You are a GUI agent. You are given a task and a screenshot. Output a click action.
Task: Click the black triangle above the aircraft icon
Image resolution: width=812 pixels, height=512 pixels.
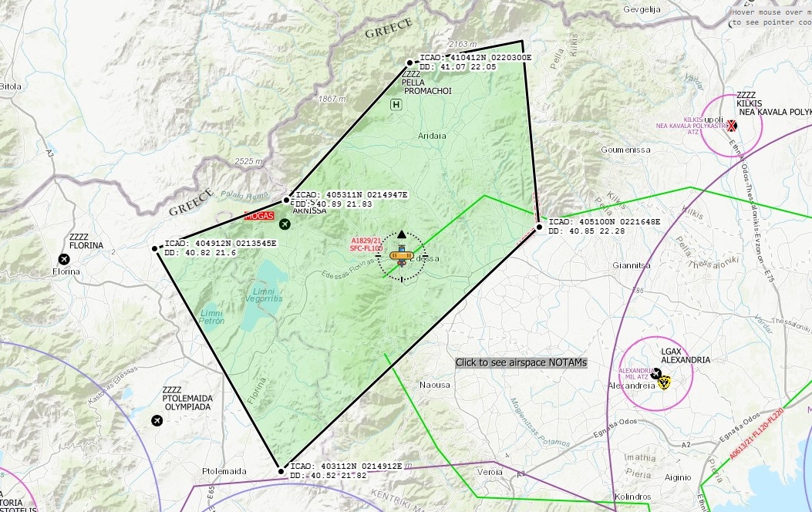point(401,234)
